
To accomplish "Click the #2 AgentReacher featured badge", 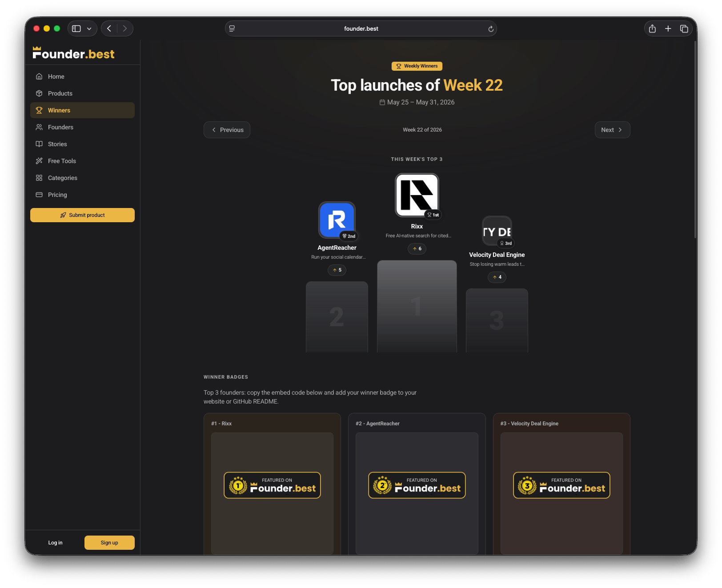I will point(417,485).
